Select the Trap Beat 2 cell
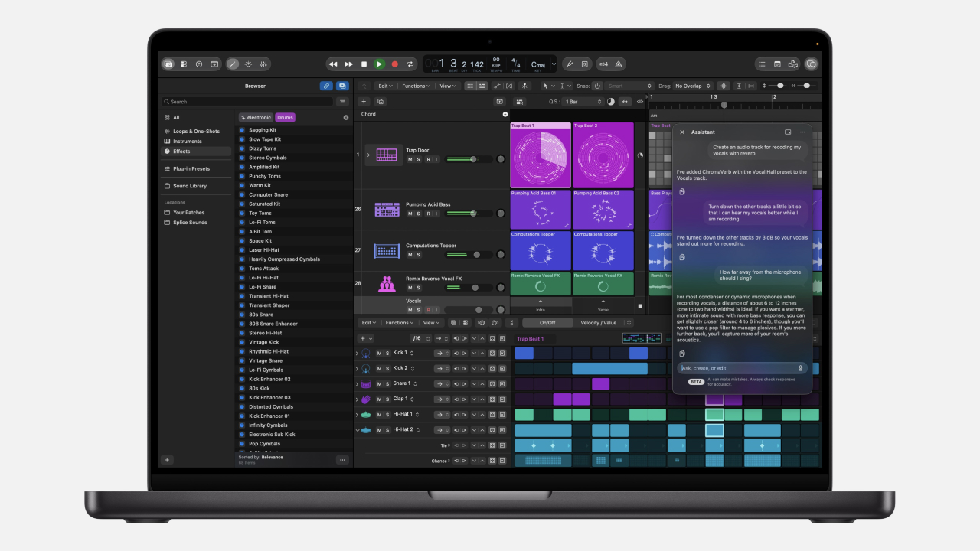 coord(603,155)
